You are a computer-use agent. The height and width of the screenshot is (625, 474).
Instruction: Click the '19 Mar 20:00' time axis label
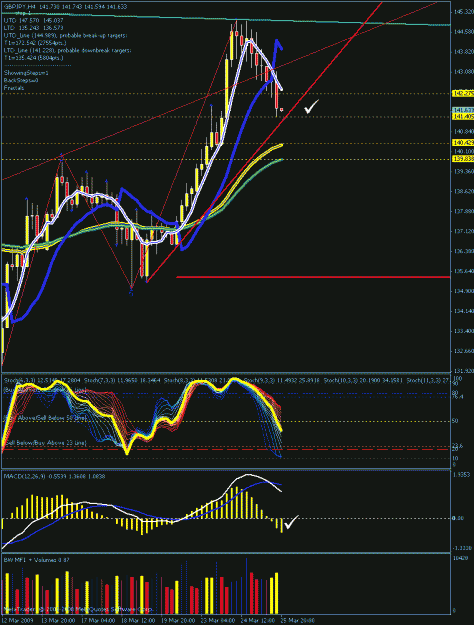tap(178, 621)
